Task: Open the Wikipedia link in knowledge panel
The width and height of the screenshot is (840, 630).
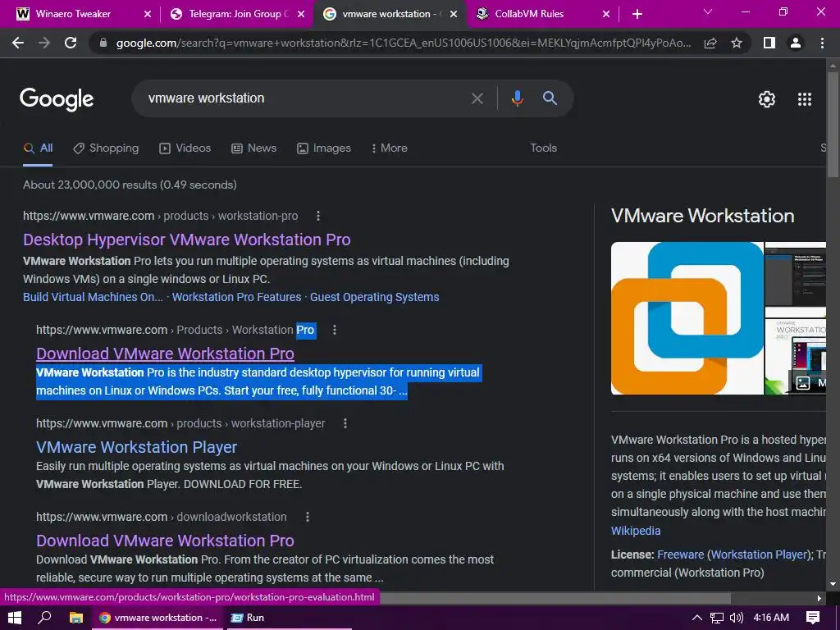Action: tap(636, 531)
